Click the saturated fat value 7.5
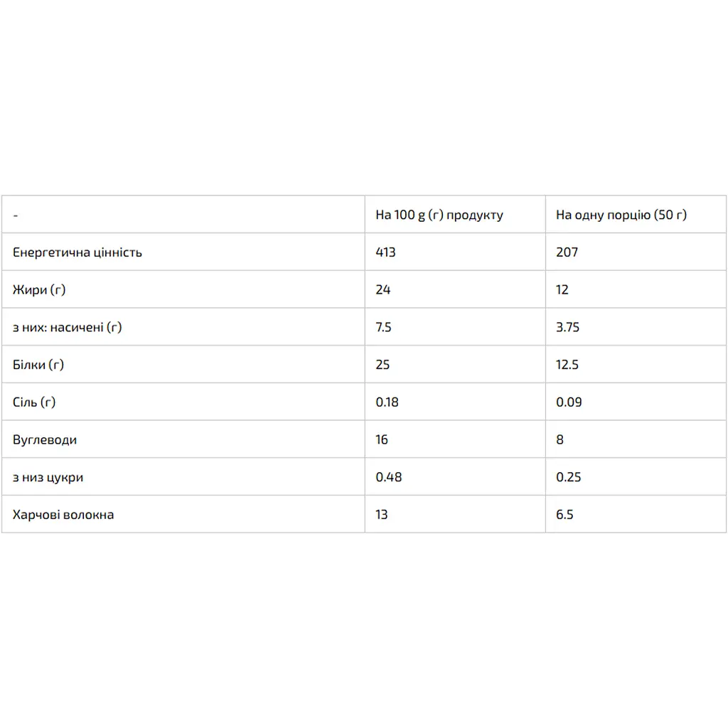728x728 pixels. pos(383,327)
